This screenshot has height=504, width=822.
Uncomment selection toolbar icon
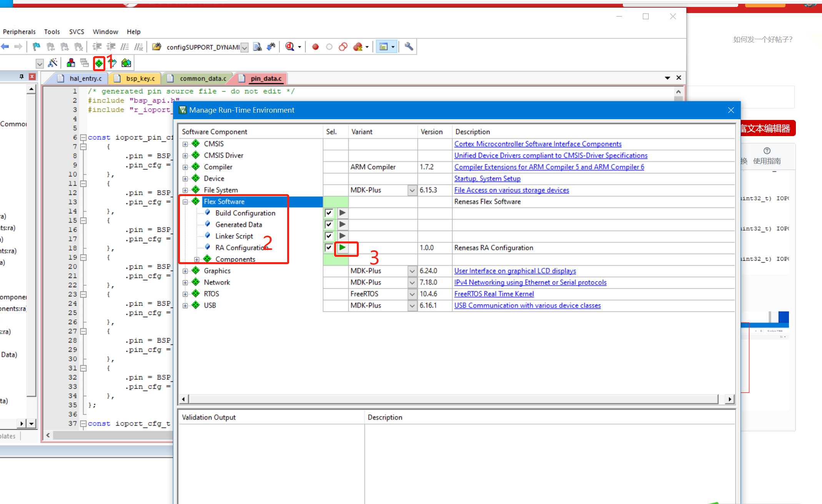138,47
